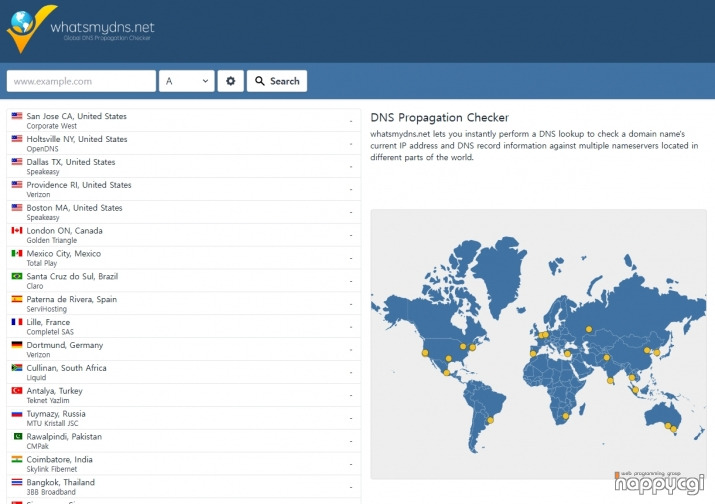Click the map marker in southern Brazil
This screenshot has height=504, width=715.
point(490,421)
